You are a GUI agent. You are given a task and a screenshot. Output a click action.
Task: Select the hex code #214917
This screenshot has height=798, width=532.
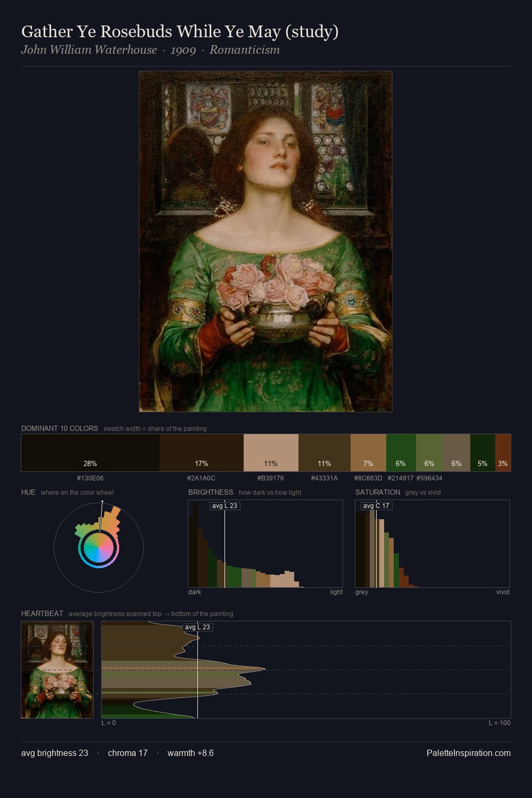pyautogui.click(x=401, y=478)
